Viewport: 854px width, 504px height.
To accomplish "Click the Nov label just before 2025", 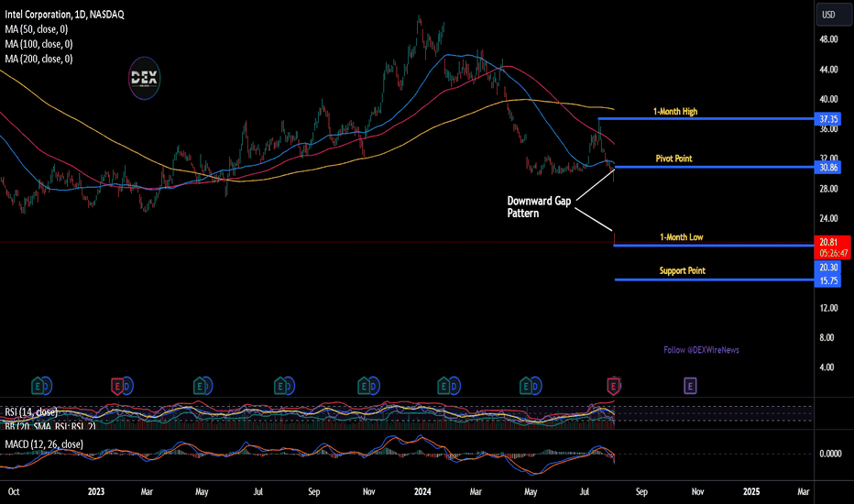I will [697, 491].
